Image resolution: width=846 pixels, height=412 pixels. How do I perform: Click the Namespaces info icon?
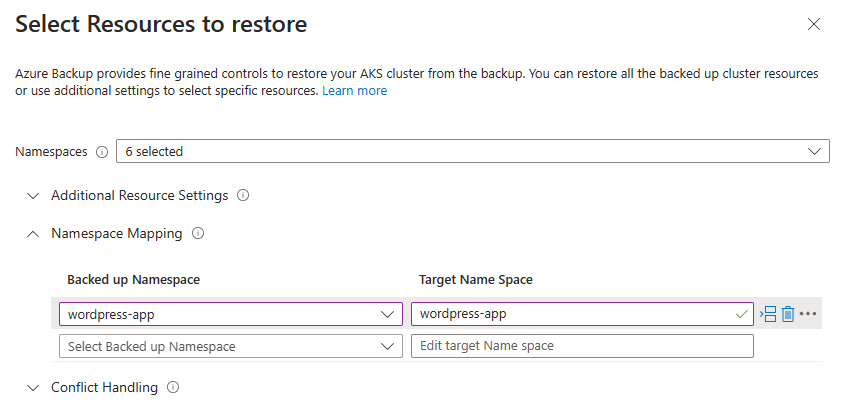pyautogui.click(x=101, y=152)
